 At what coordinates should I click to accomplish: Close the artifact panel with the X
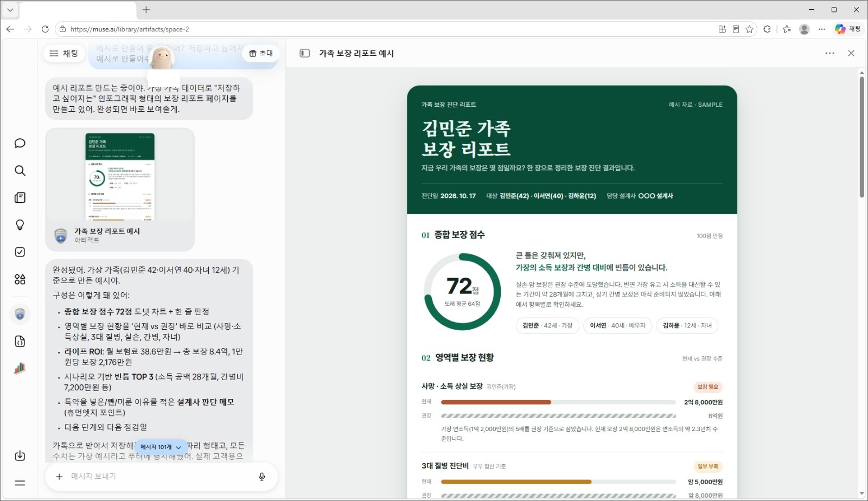pos(851,53)
